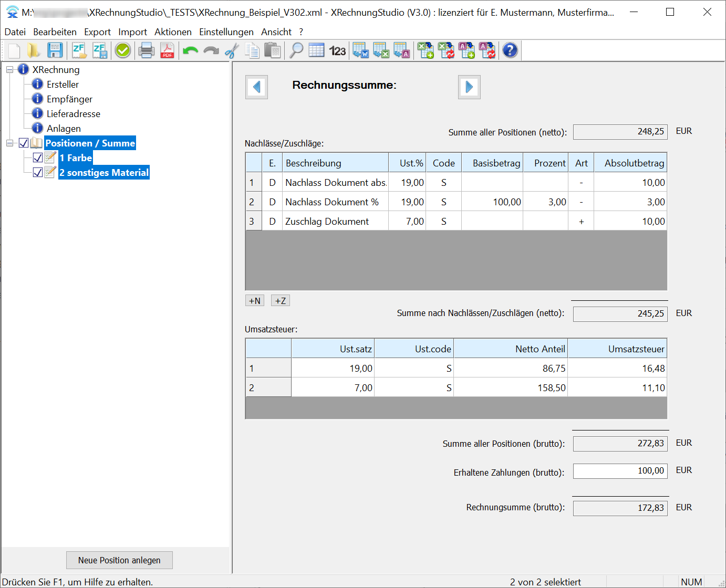
Task: Open help via blue question mark icon
Action: click(x=510, y=50)
